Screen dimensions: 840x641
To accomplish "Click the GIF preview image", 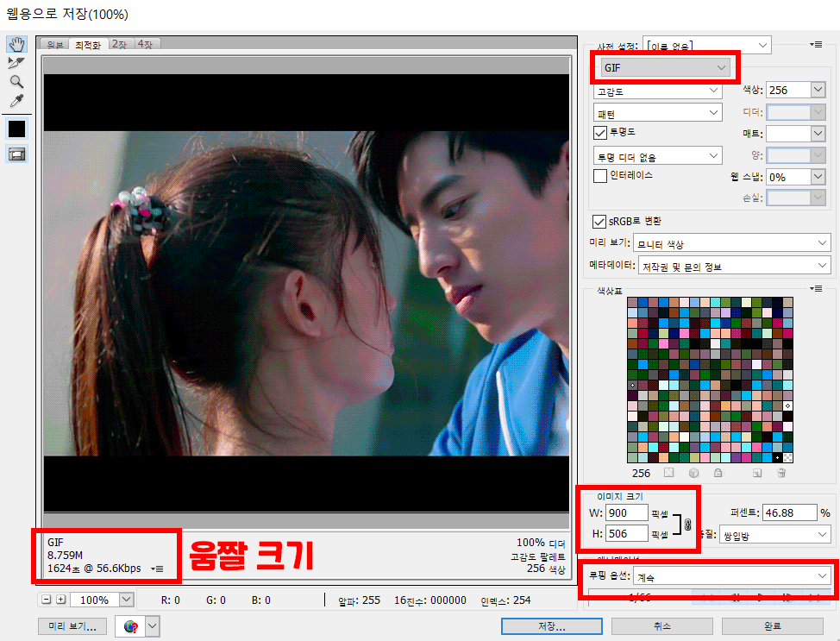I will click(306, 293).
